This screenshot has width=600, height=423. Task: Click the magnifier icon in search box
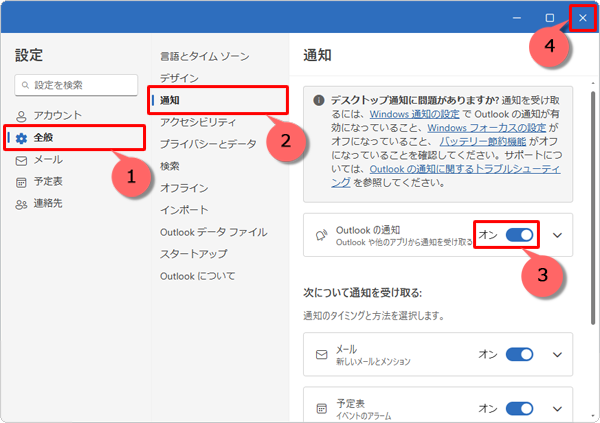click(x=25, y=85)
